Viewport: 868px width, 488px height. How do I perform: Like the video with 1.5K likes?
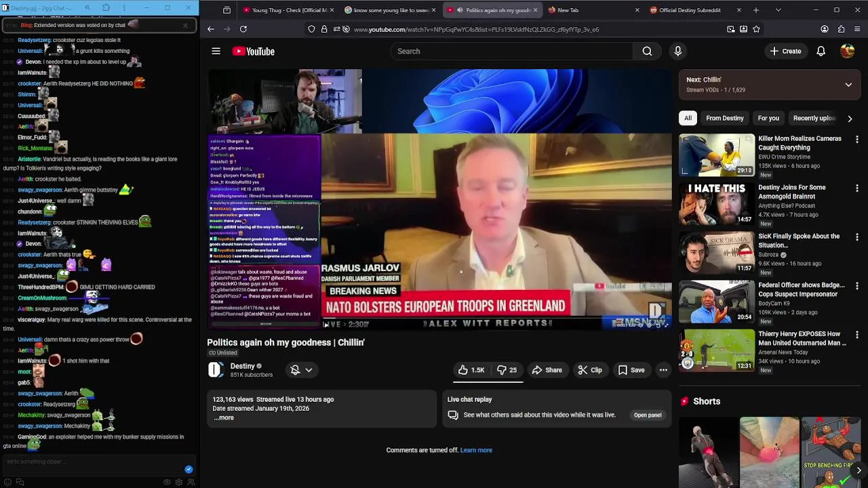point(471,370)
